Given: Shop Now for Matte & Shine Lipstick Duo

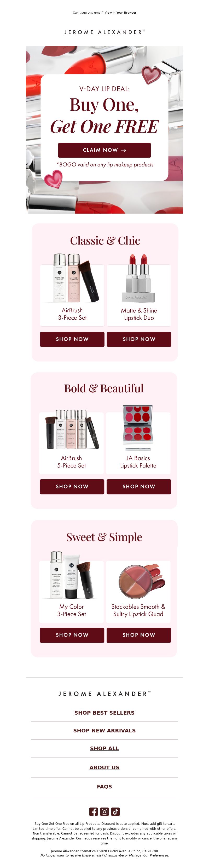Looking at the screenshot, I should point(139,339).
